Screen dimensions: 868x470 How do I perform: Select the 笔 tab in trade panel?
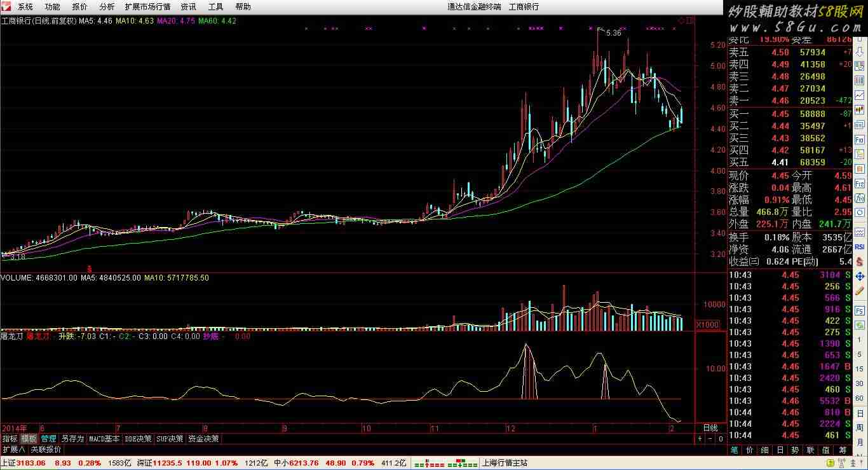734,450
